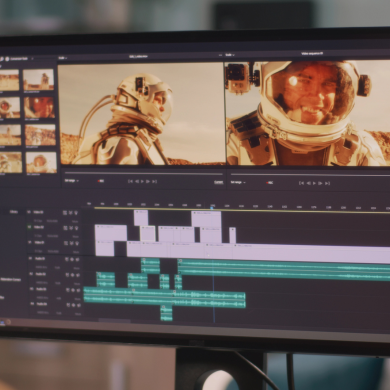This screenshot has height=390, width=390.
Task: Select the first clip on the second video track
Action: (x=111, y=233)
